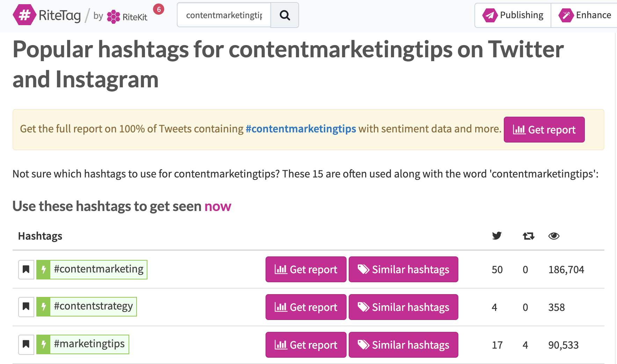Screen dimensions: 617x364
Task: Open the Publishing menu
Action: tap(512, 15)
